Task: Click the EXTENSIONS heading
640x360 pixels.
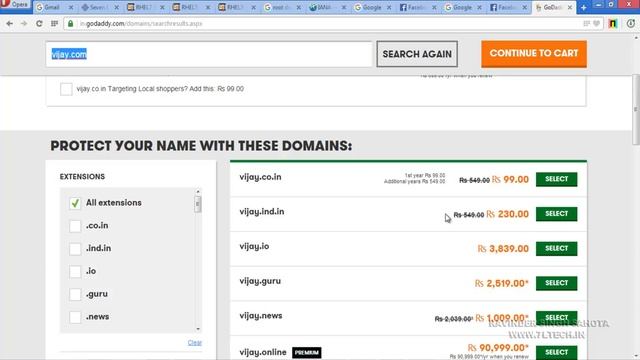Action: pyautogui.click(x=82, y=177)
